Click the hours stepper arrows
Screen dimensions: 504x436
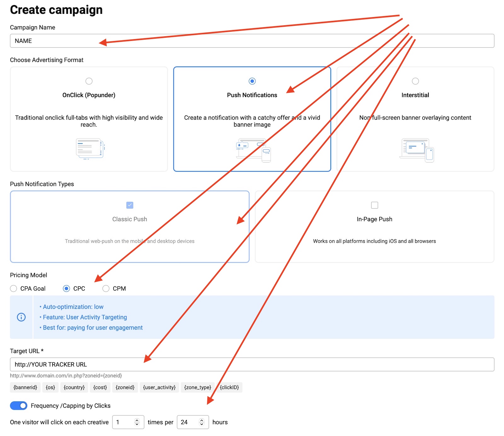[x=202, y=422]
